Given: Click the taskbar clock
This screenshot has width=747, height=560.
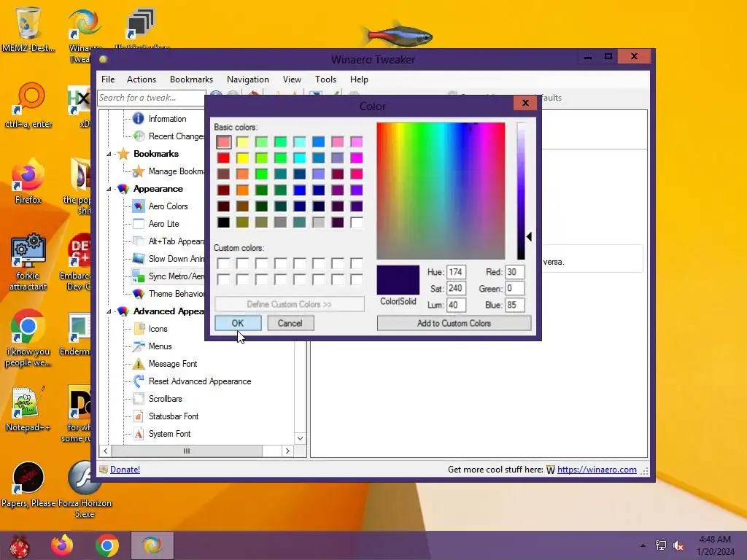Looking at the screenshot, I should (715, 545).
